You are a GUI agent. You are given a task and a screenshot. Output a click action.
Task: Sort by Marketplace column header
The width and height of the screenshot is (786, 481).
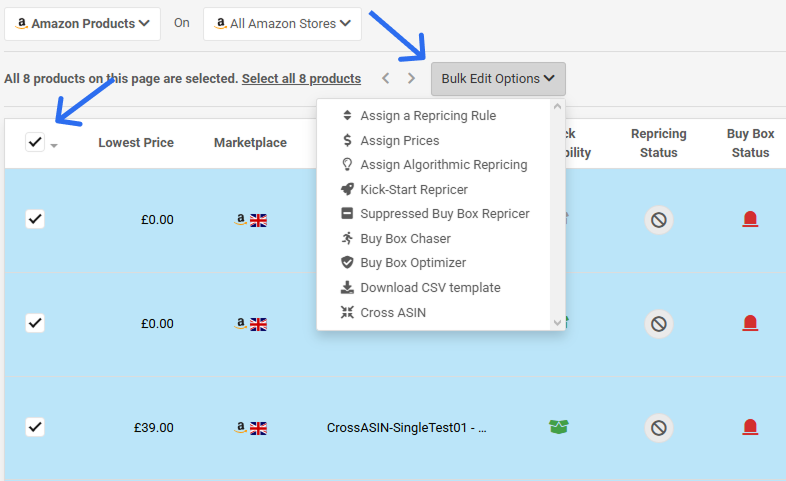click(x=250, y=143)
